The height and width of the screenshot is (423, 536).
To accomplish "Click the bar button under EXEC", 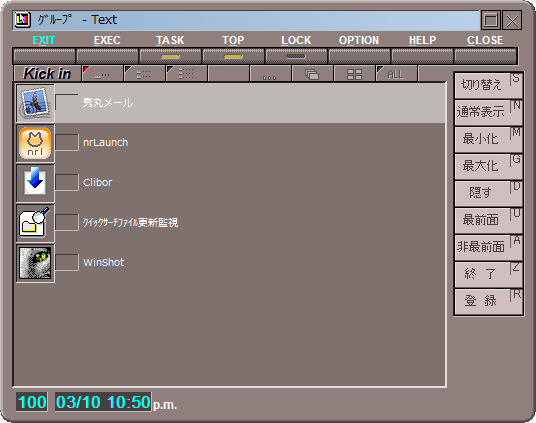I will click(107, 56).
